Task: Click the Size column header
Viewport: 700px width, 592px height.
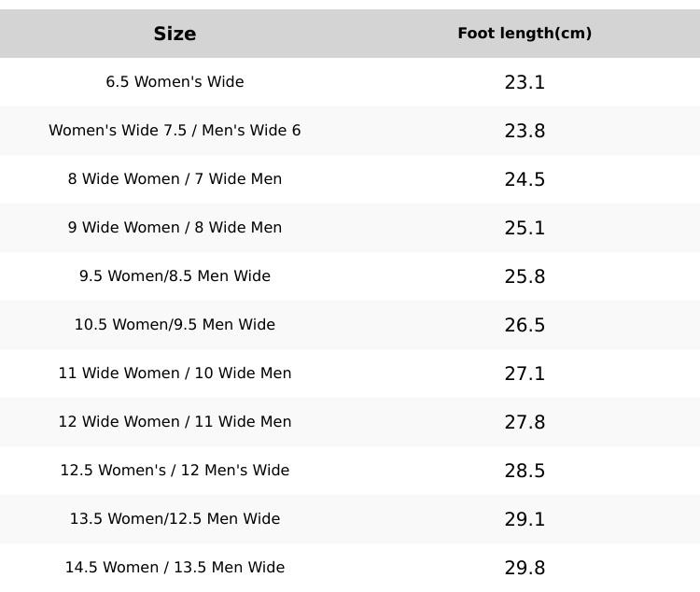Action: coord(175,34)
